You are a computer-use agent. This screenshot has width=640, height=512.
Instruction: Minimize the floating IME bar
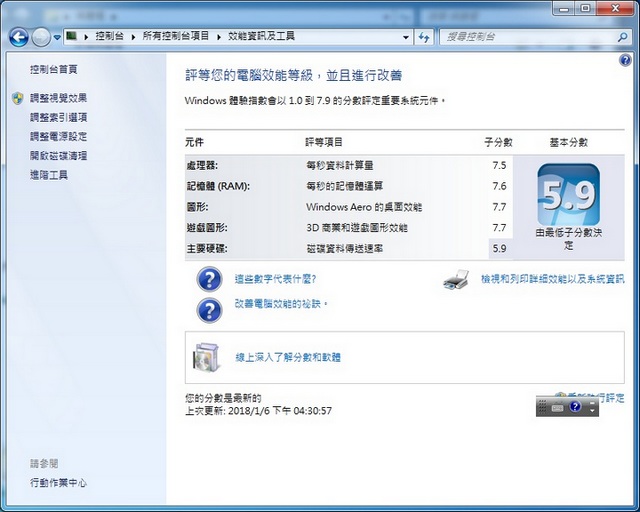pyautogui.click(x=592, y=403)
